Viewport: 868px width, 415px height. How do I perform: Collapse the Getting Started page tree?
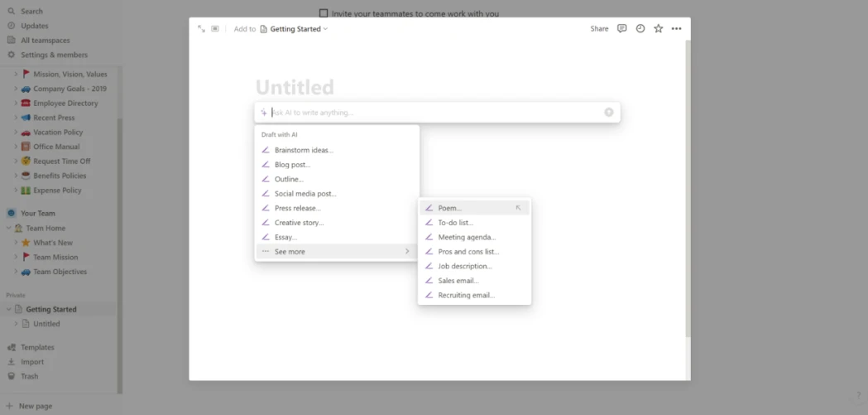pyautogui.click(x=9, y=309)
